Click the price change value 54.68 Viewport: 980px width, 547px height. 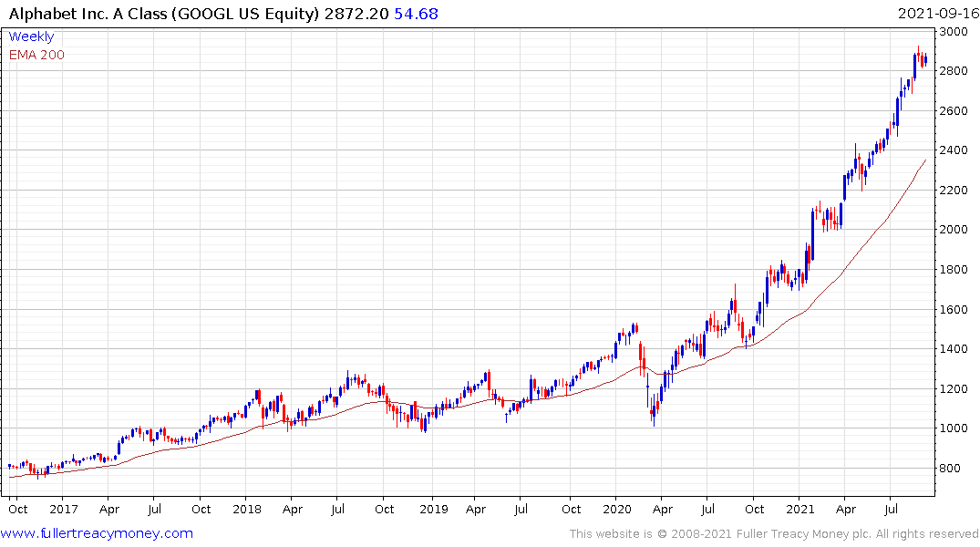416,14
